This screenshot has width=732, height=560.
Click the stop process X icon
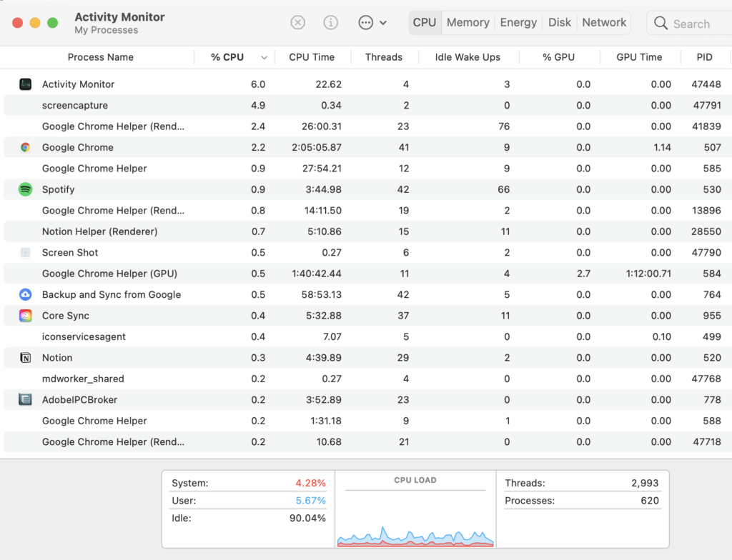[x=297, y=23]
